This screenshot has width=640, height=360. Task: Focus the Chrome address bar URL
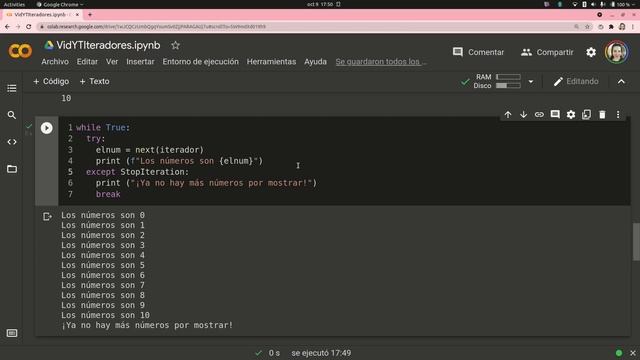(156, 27)
